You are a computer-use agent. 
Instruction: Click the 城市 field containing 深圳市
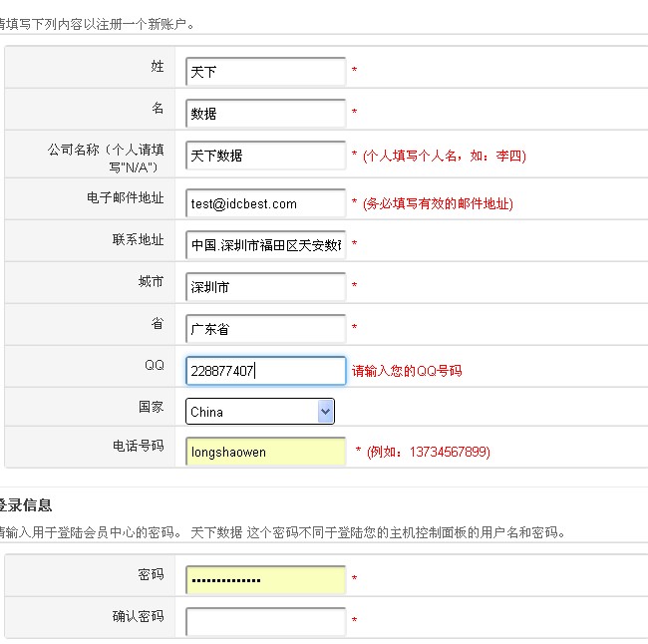(265, 287)
